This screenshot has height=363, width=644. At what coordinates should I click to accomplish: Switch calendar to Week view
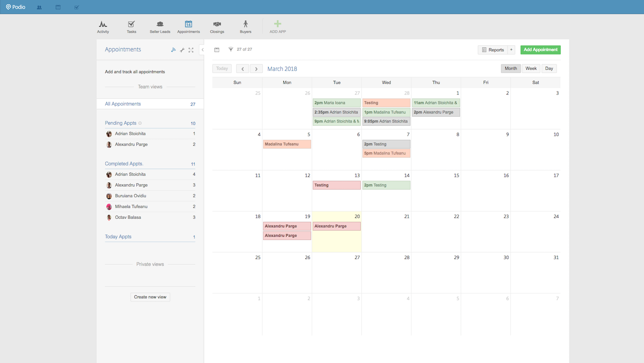531,69
